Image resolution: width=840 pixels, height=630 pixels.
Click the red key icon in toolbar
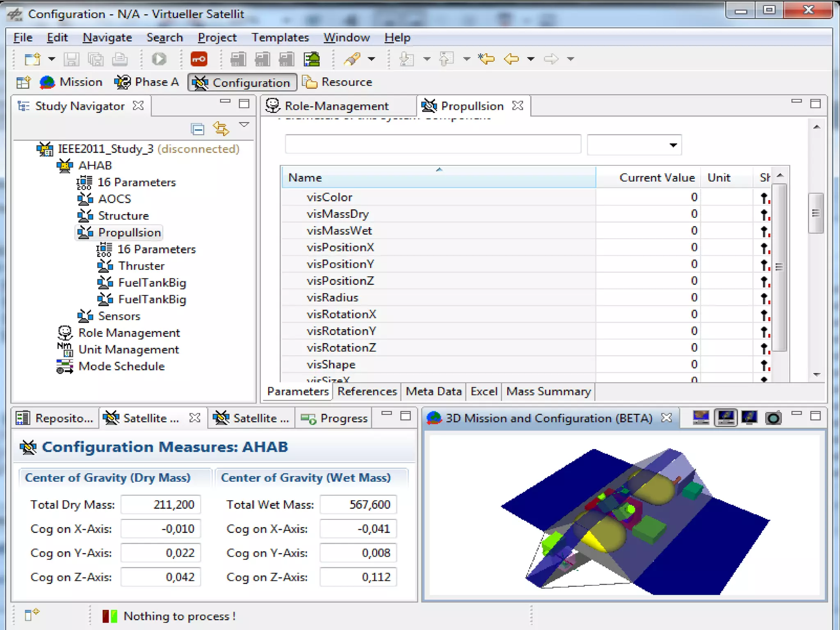click(199, 59)
